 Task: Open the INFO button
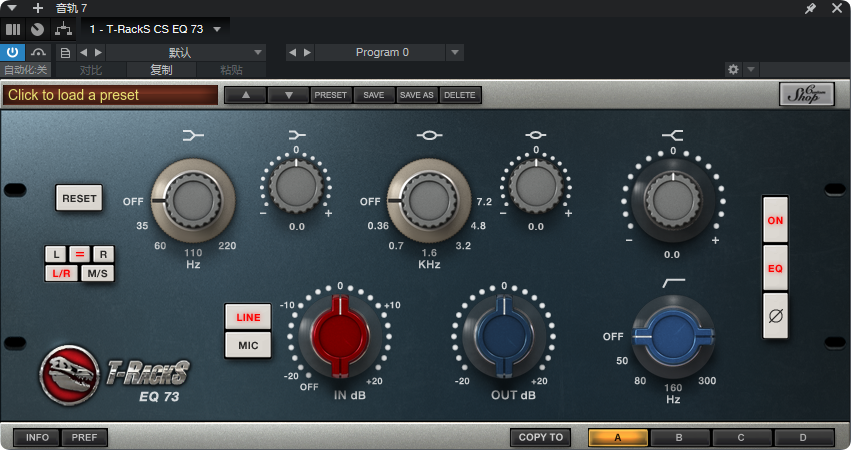click(x=37, y=438)
